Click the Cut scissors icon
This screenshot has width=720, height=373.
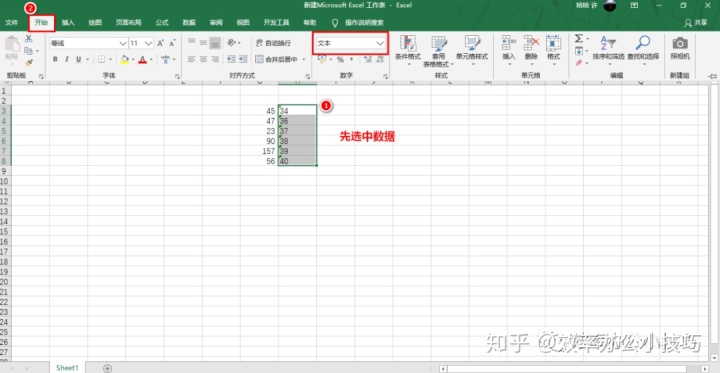28,39
